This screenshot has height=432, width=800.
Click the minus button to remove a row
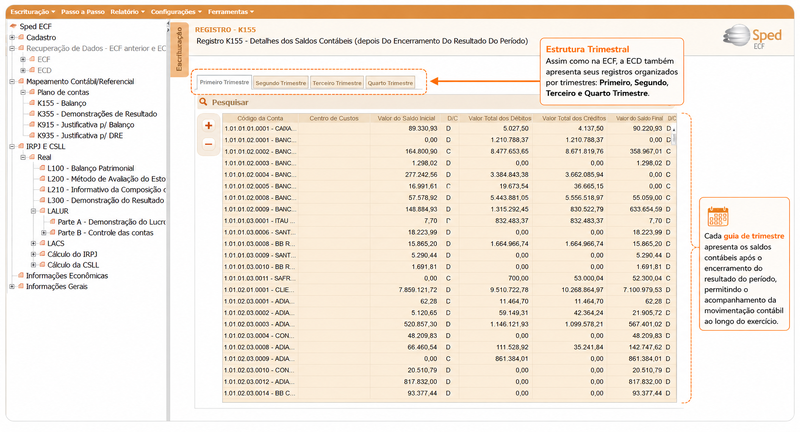click(x=208, y=144)
